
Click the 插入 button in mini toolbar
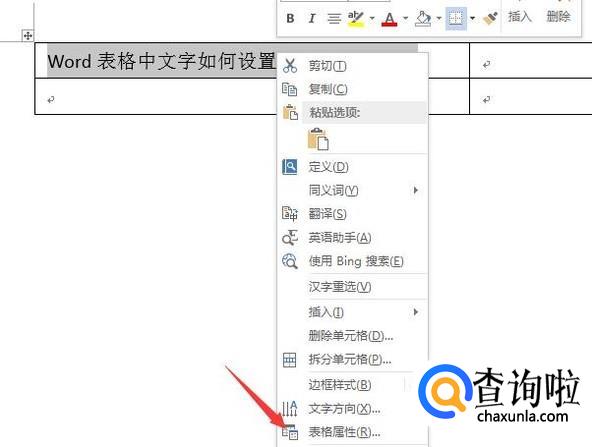tap(520, 17)
